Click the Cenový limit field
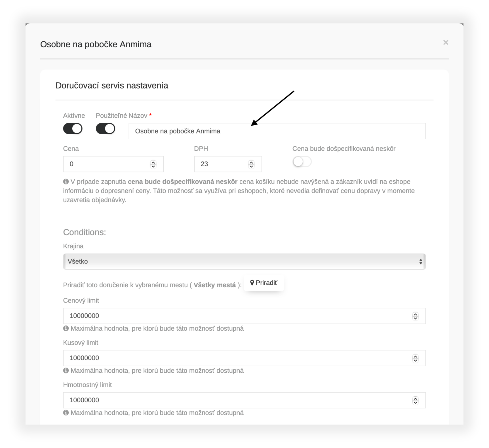Screen dimensions: 489x448 click(244, 316)
